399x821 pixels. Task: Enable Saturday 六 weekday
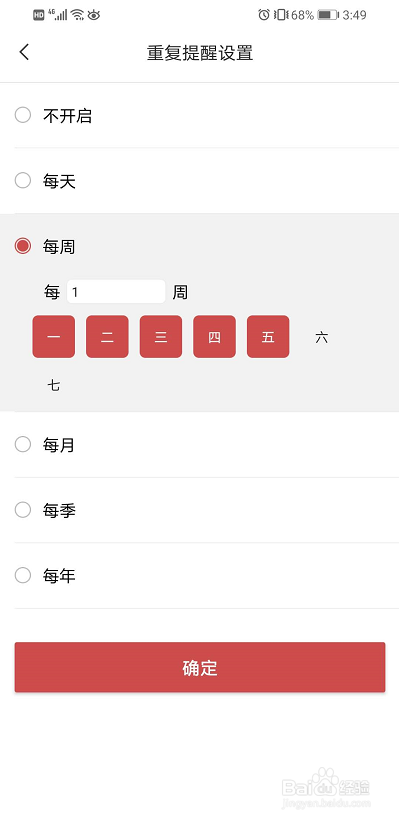(x=322, y=337)
